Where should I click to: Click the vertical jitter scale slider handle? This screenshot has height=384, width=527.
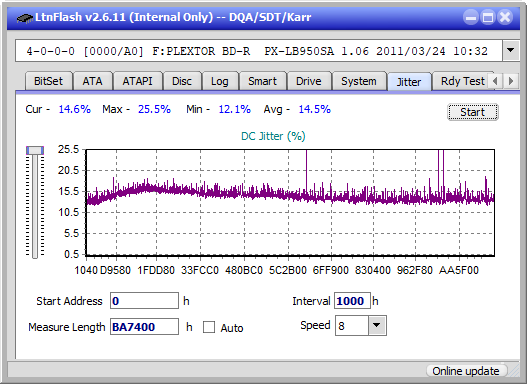[35, 150]
